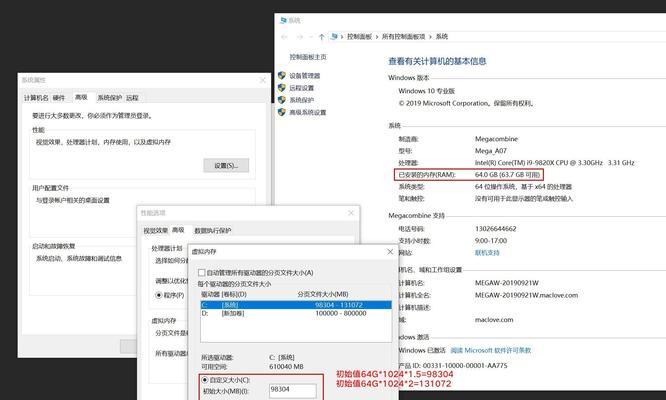
Task: Open 高级系统设置 link
Action: pyautogui.click(x=308, y=113)
